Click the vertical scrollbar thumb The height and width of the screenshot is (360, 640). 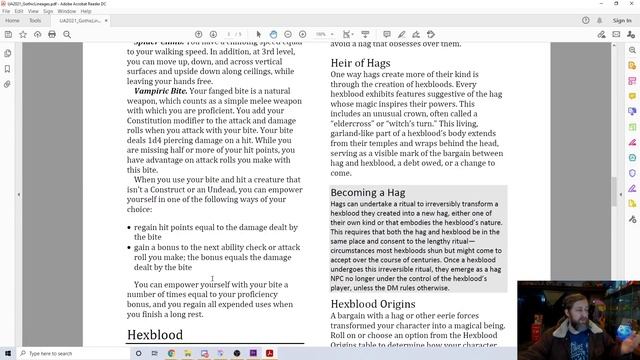613,192
